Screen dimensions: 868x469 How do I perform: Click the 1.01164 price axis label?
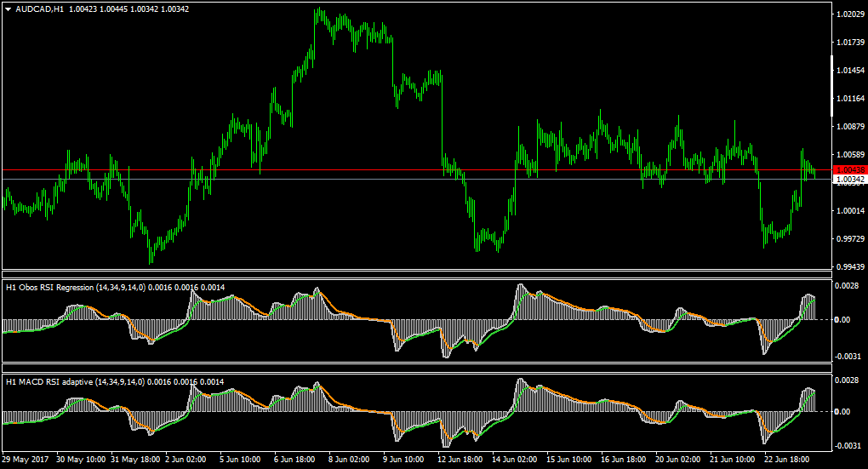(x=851, y=99)
